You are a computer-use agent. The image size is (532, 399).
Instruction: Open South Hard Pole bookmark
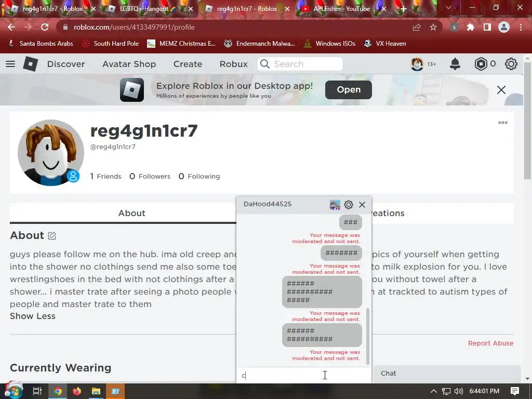coord(111,44)
